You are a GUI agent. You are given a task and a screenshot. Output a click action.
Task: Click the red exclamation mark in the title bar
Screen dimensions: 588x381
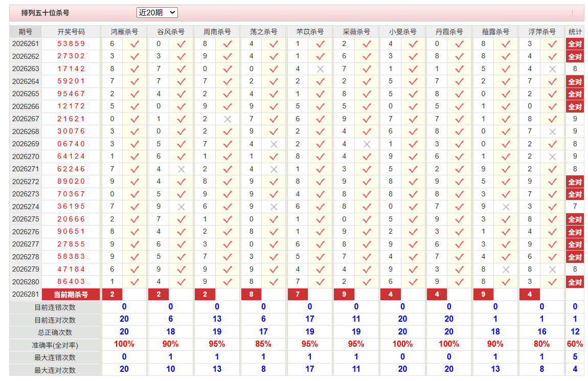pos(572,13)
